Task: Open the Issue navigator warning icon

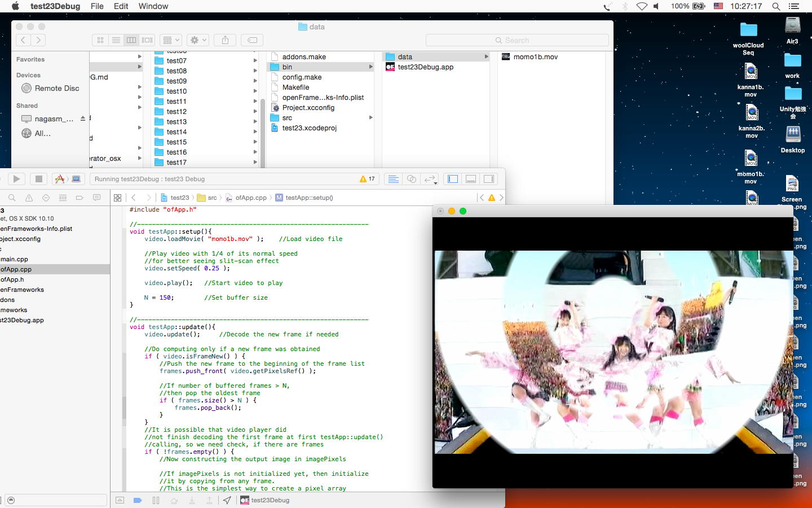Action: (29, 198)
